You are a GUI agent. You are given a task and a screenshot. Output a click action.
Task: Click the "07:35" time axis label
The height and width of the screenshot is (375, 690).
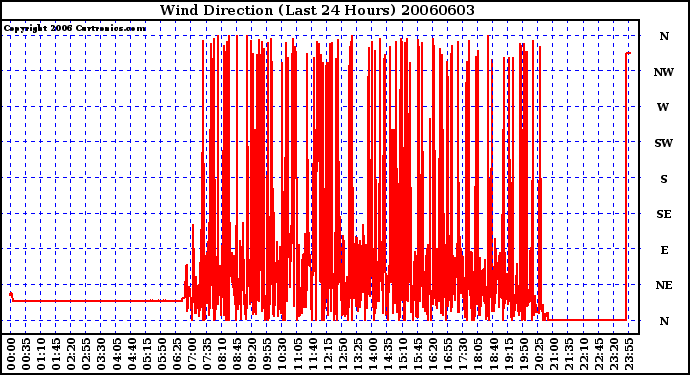pos(207,354)
